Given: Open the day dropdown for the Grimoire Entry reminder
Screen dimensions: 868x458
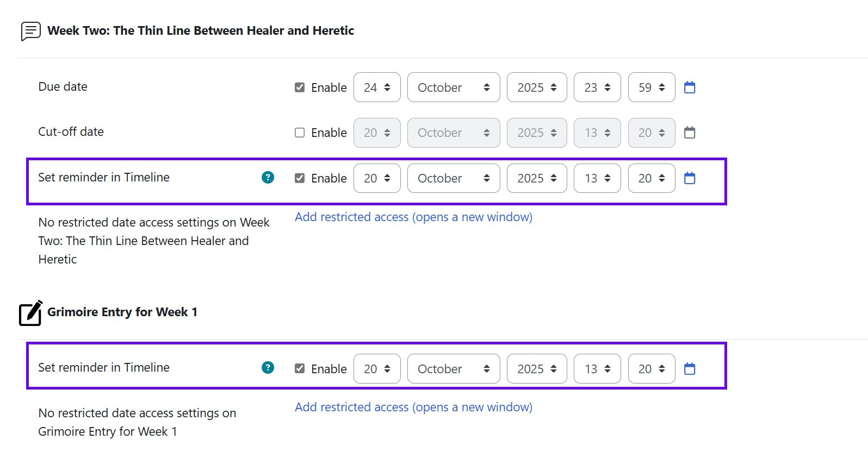Looking at the screenshot, I should pyautogui.click(x=377, y=368).
